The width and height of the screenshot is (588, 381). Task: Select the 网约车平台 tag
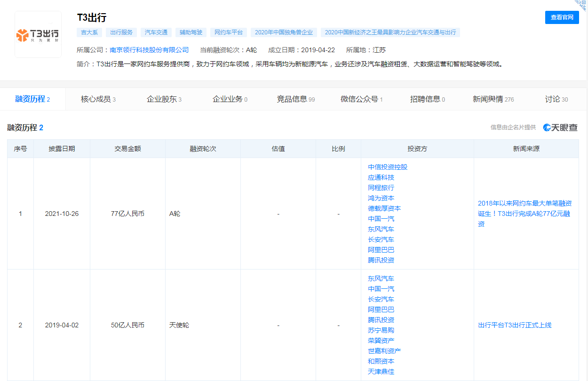pyautogui.click(x=229, y=32)
